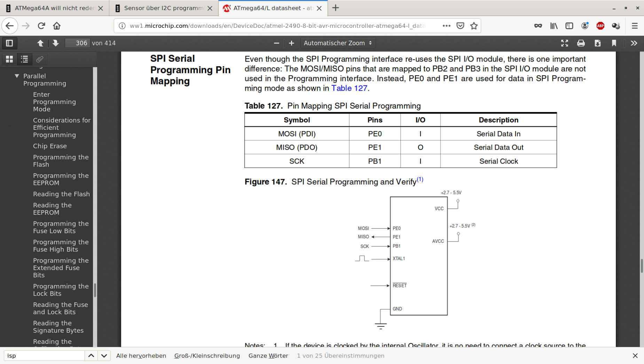Toggle Alle hervorheben highlight option

tap(141, 356)
